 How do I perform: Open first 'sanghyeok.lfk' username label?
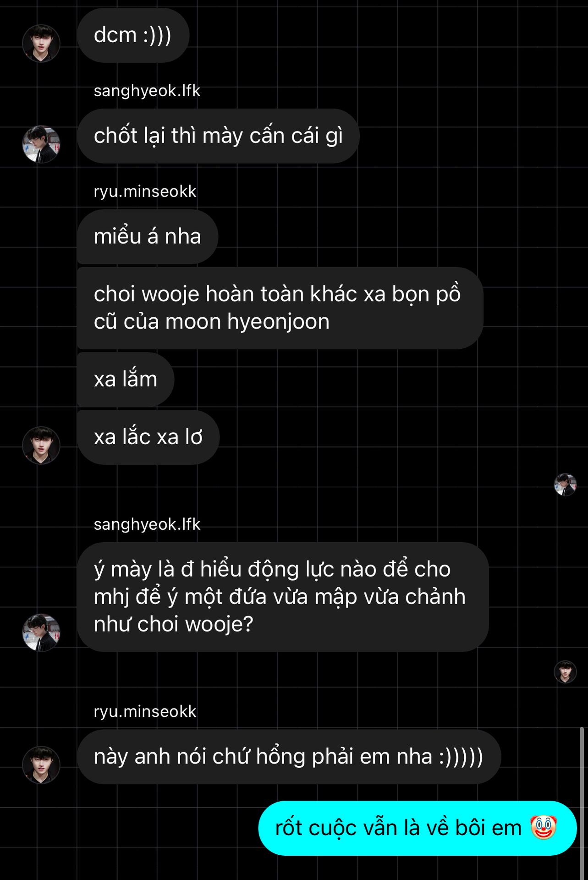point(147,91)
